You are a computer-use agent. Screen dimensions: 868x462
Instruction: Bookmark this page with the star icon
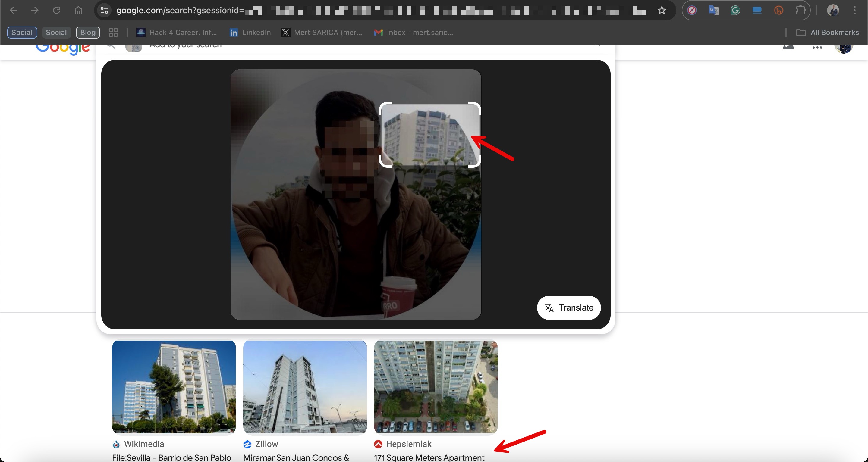[662, 10]
